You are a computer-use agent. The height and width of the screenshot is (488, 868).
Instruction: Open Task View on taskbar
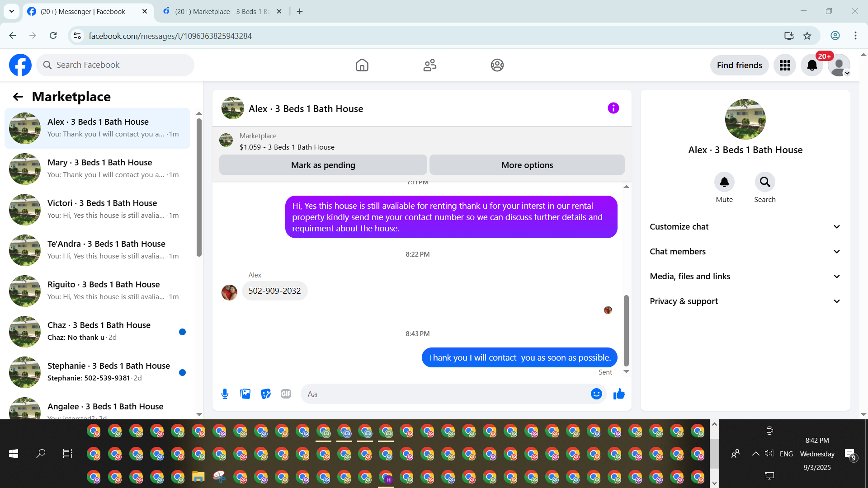68,454
